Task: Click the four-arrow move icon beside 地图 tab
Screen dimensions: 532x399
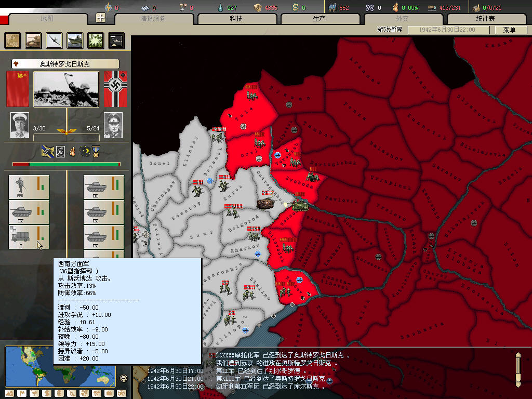Action: [x=100, y=17]
